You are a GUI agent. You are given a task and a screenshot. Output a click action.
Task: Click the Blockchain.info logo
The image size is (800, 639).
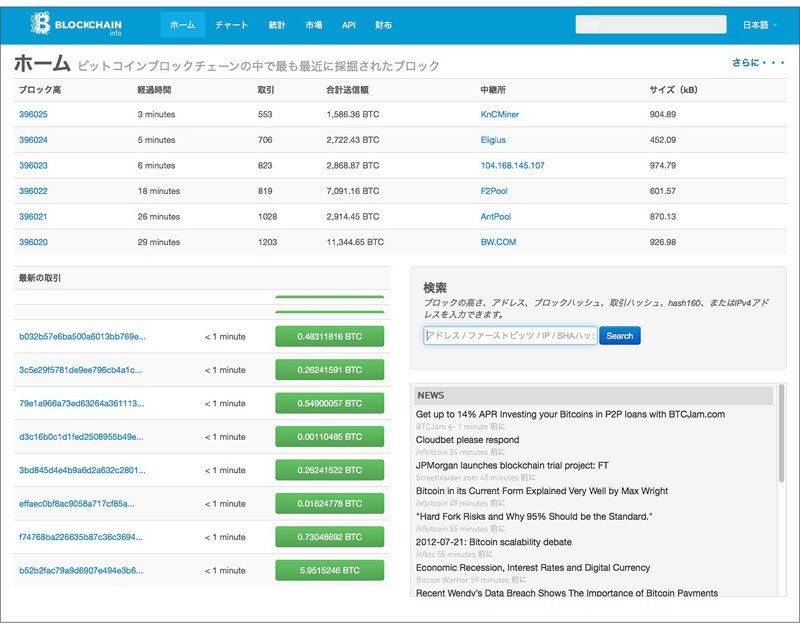pyautogui.click(x=76, y=24)
